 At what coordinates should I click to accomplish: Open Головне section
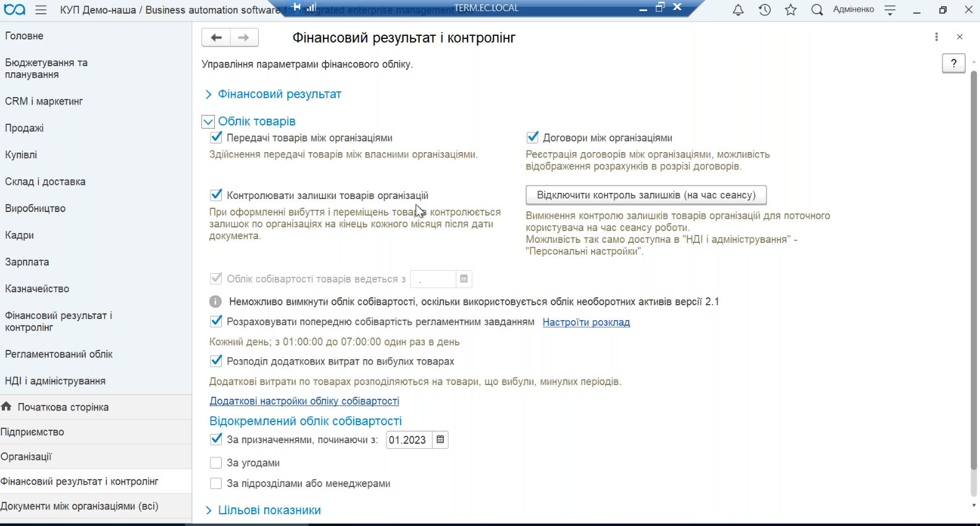coord(24,36)
